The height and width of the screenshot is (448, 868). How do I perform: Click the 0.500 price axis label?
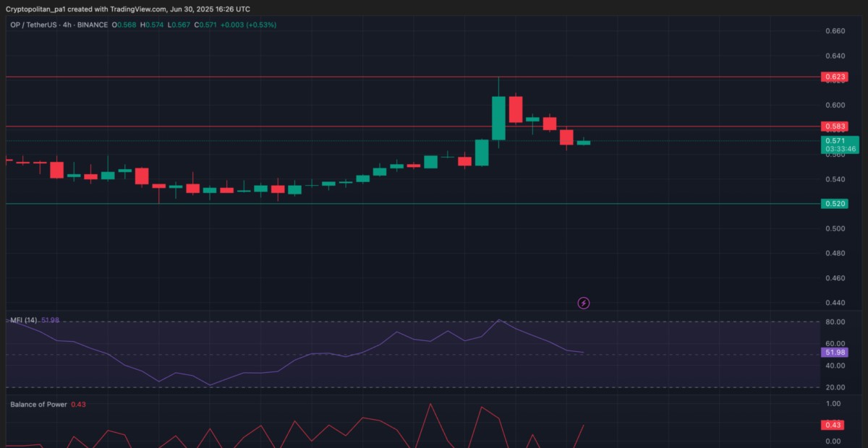click(x=835, y=228)
